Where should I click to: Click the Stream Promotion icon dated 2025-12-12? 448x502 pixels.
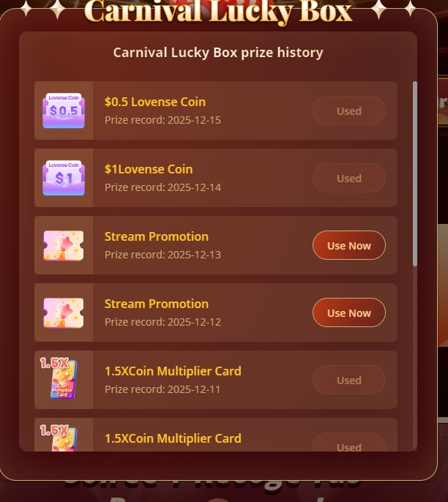click(x=64, y=312)
